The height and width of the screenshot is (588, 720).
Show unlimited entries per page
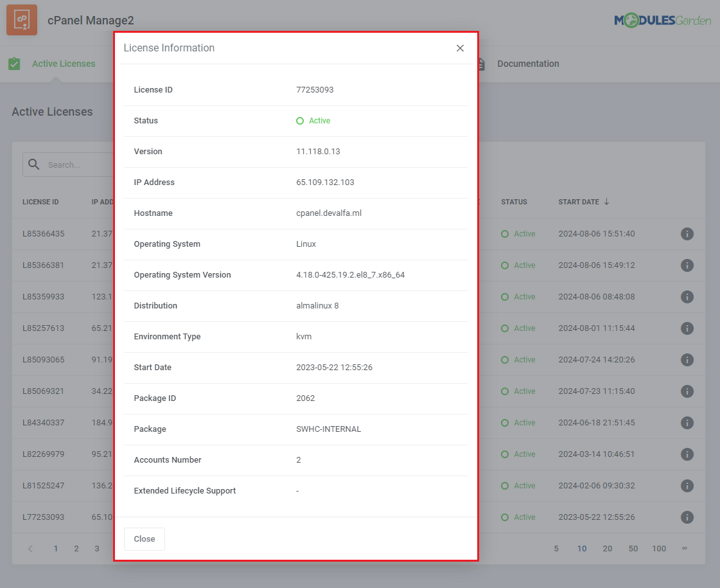685,549
